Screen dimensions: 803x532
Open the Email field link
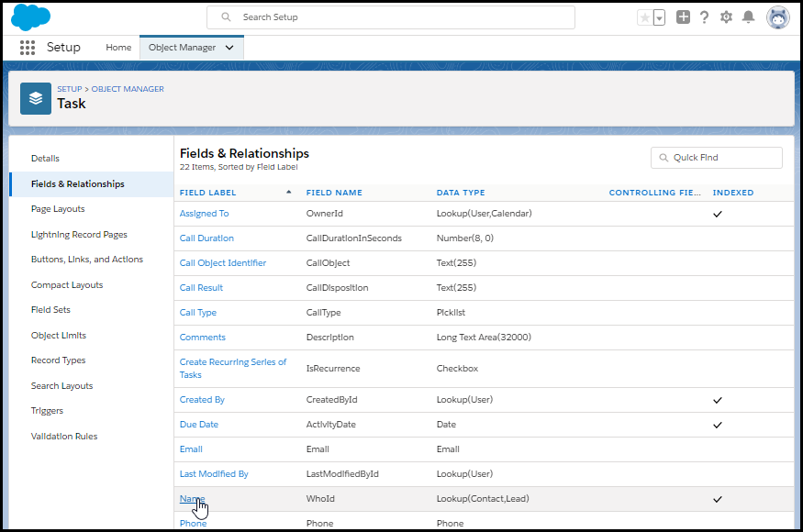tap(191, 449)
